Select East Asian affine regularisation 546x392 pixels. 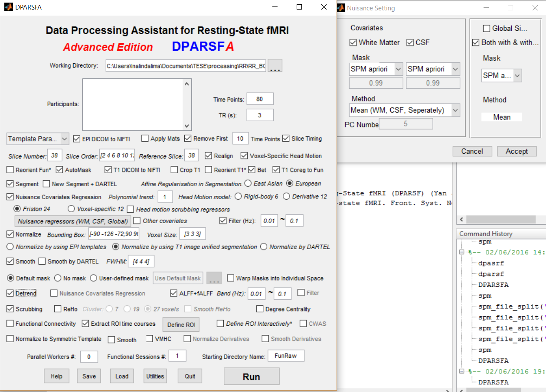(248, 183)
